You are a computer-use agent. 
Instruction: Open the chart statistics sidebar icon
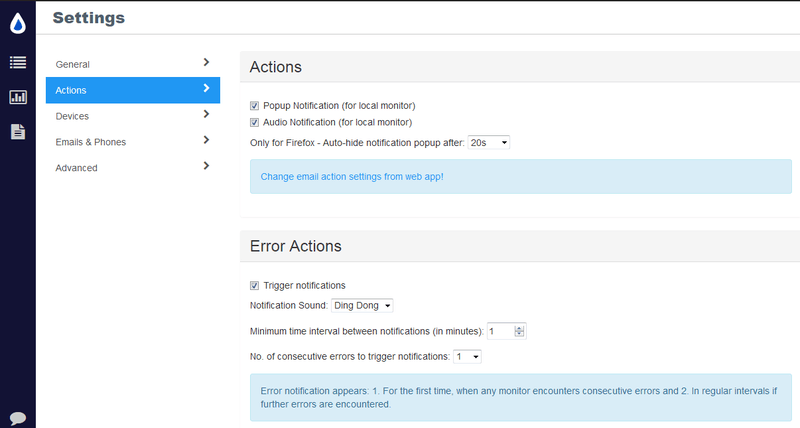coord(18,97)
